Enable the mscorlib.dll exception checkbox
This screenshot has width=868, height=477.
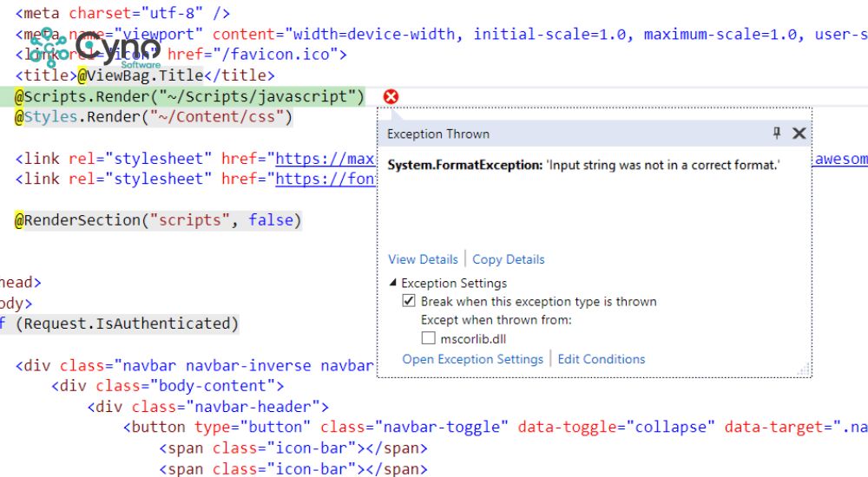click(x=428, y=338)
